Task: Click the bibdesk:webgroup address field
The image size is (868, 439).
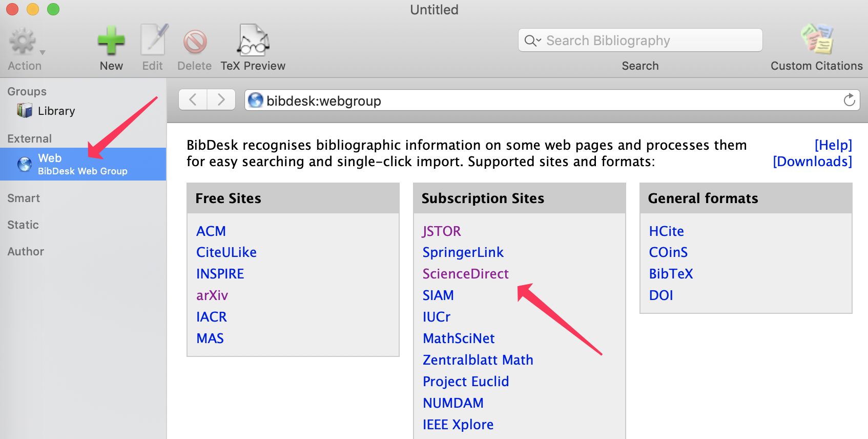Action: point(552,100)
